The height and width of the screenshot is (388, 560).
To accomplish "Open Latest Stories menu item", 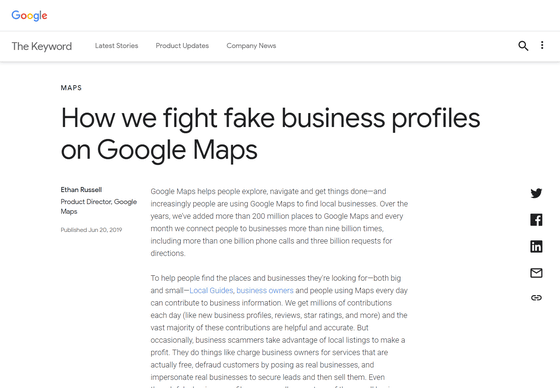I will (x=116, y=46).
